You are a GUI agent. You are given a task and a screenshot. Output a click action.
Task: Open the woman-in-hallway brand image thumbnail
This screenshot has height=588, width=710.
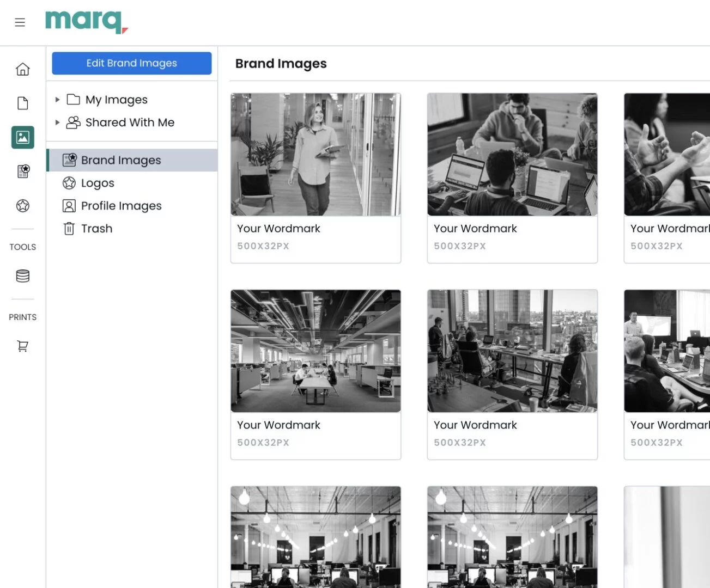[315, 154]
